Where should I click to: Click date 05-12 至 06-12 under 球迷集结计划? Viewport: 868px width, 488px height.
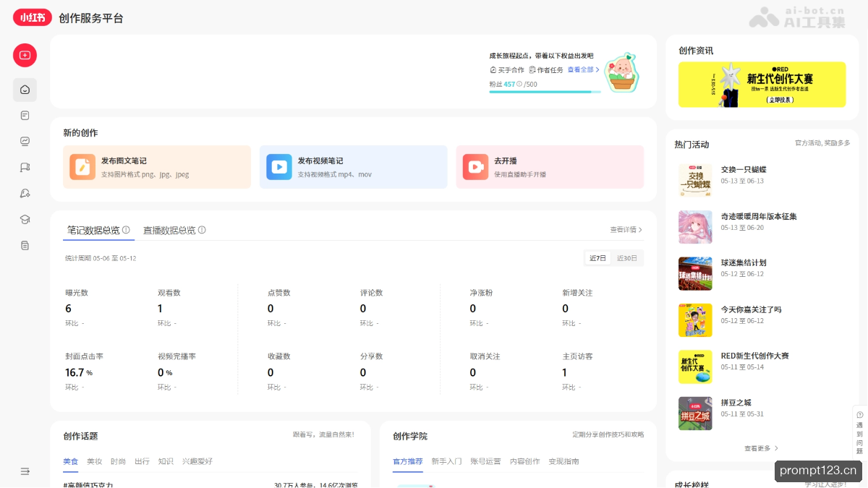742,274
